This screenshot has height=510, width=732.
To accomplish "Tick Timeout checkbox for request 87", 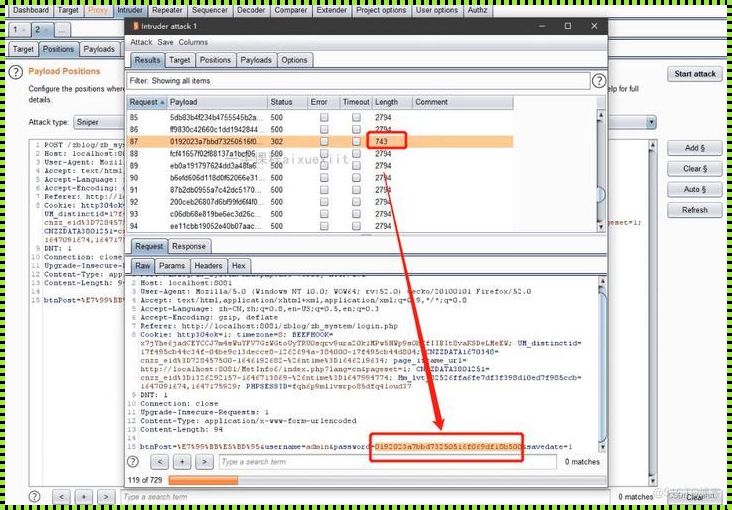I will [356, 142].
